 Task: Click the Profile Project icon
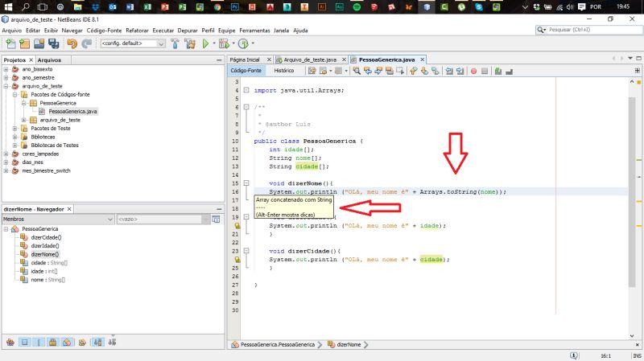click(x=243, y=43)
